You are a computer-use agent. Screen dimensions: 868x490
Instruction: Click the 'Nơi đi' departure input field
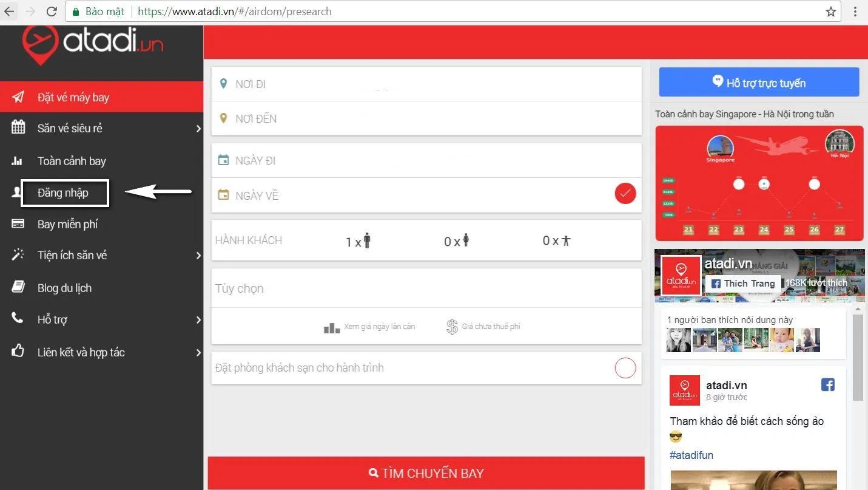pos(426,84)
